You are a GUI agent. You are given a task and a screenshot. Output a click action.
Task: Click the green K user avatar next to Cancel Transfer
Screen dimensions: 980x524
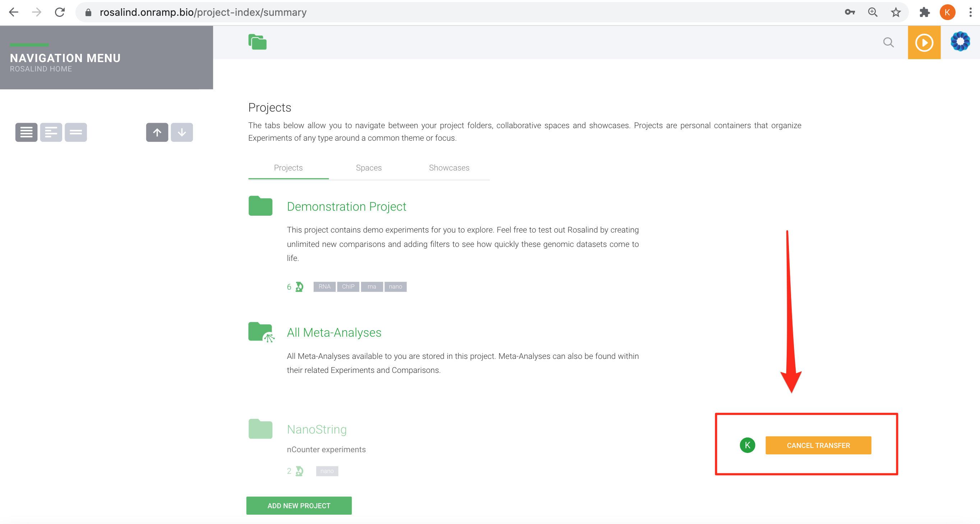click(x=748, y=445)
